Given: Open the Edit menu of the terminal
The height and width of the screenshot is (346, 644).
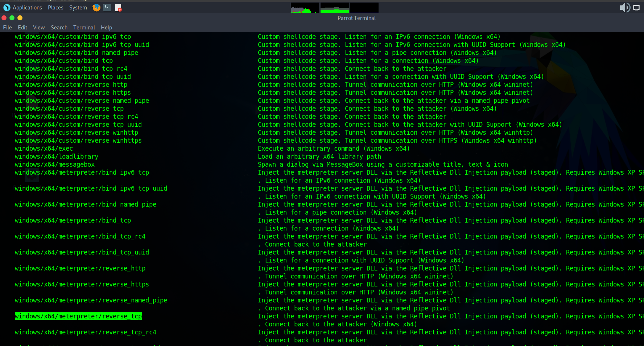Looking at the screenshot, I should 22,27.
